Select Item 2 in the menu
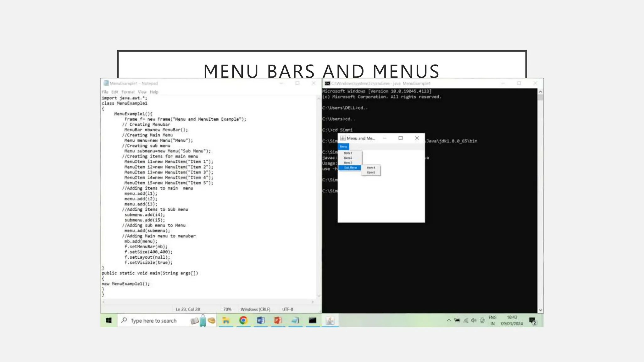The width and height of the screenshot is (644, 362). point(348,158)
